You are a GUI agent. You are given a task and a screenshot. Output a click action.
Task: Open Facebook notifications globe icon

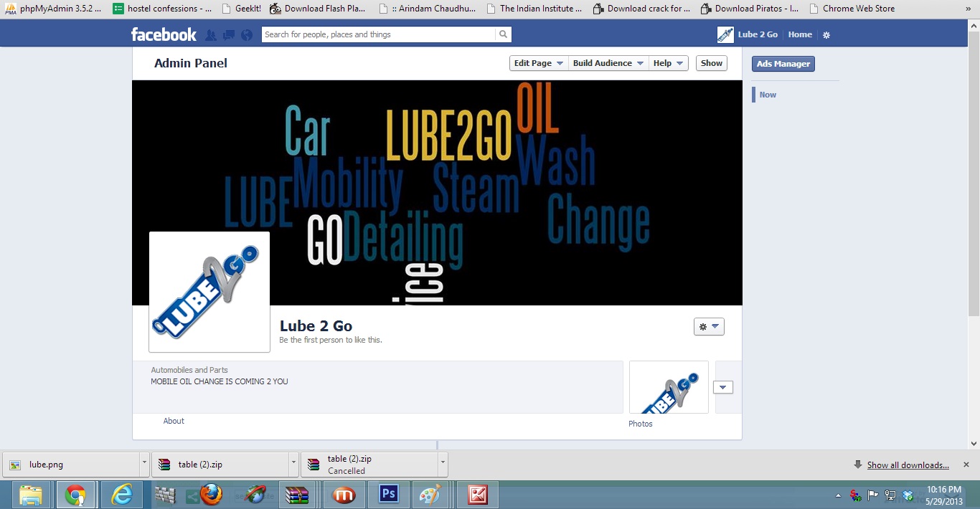(245, 34)
